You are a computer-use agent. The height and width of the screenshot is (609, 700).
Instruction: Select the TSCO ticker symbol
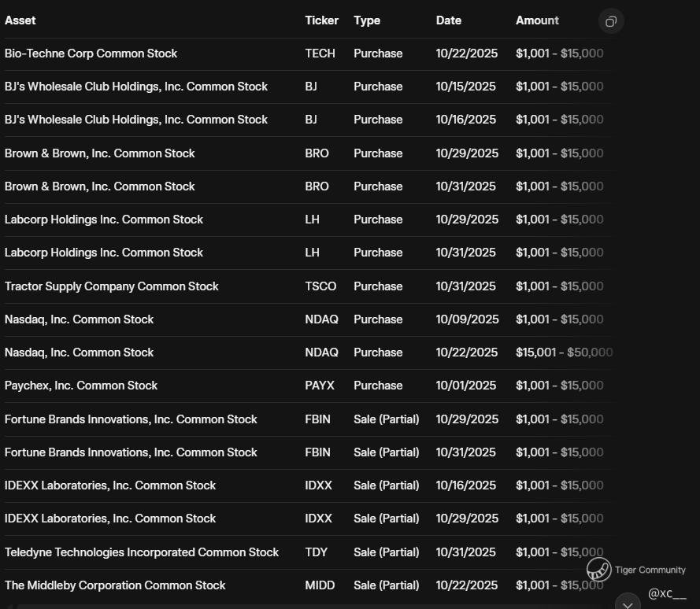point(320,286)
